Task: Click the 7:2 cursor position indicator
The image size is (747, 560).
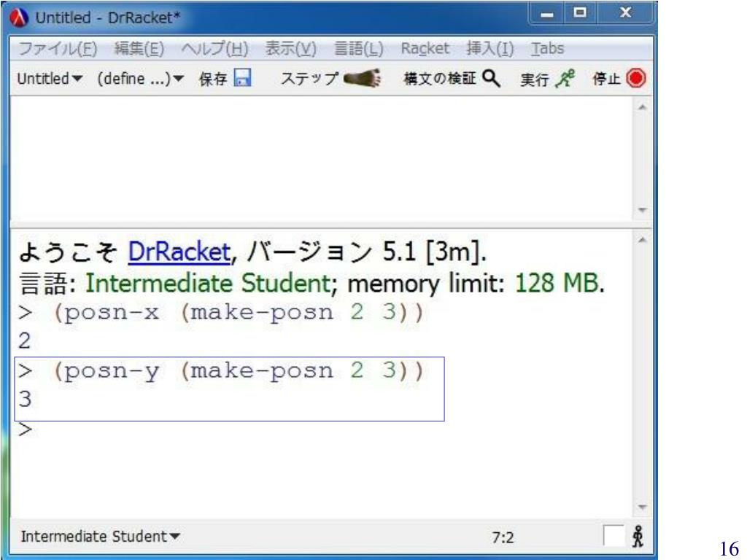Action: click(503, 537)
